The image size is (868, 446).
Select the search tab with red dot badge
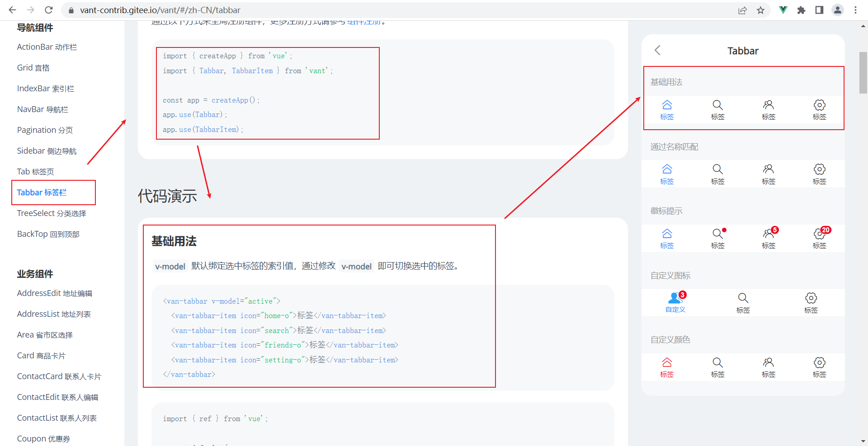tap(717, 239)
